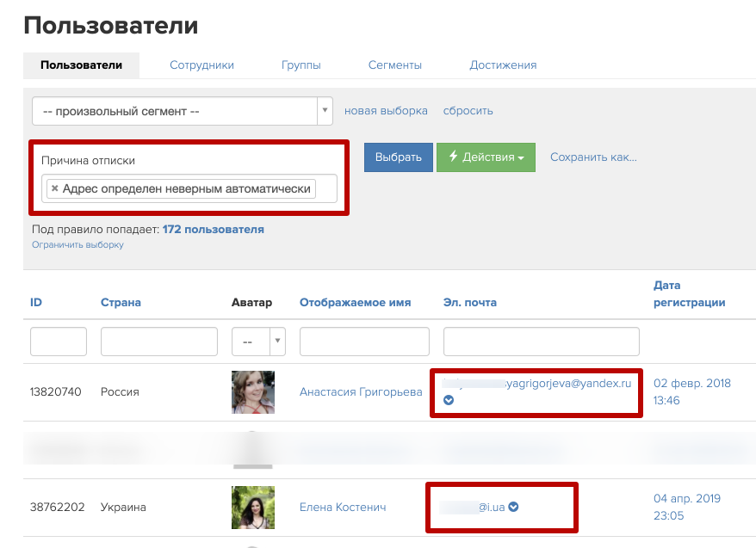Expand the Действия actions dropdown
The image size is (756, 548).
click(x=486, y=157)
